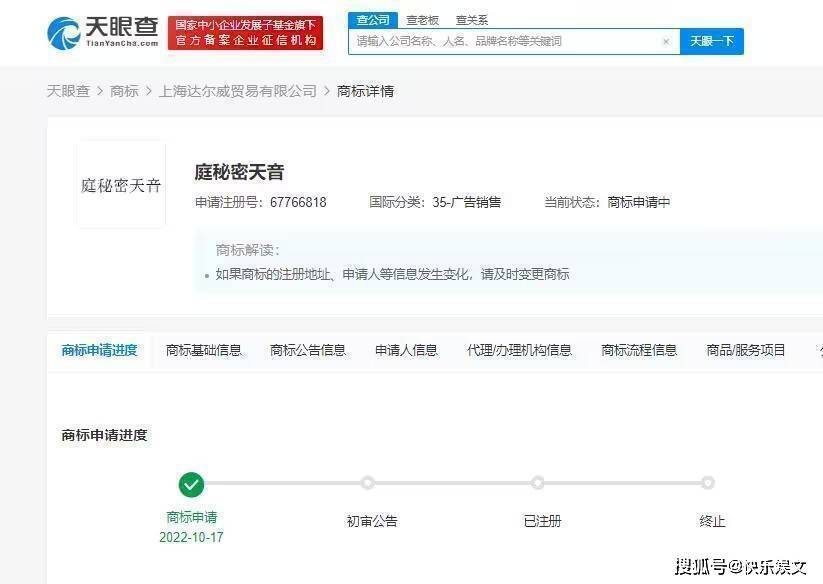Image resolution: width=823 pixels, height=584 pixels.
Task: Click 商标详情 breadcrumb text
Action: pos(365,91)
